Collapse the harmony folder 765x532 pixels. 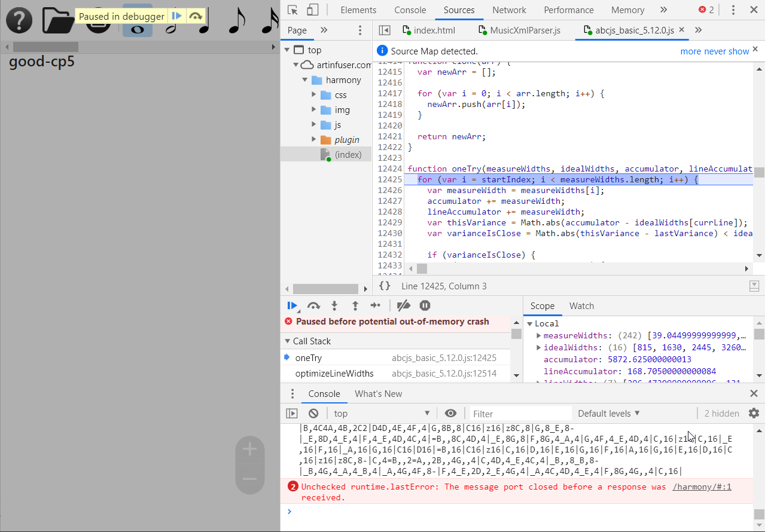[304, 80]
